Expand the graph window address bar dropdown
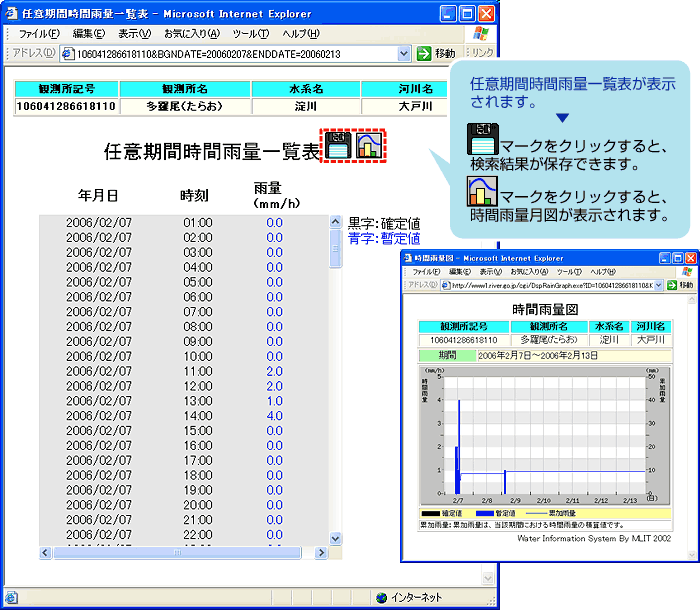 tap(658, 285)
